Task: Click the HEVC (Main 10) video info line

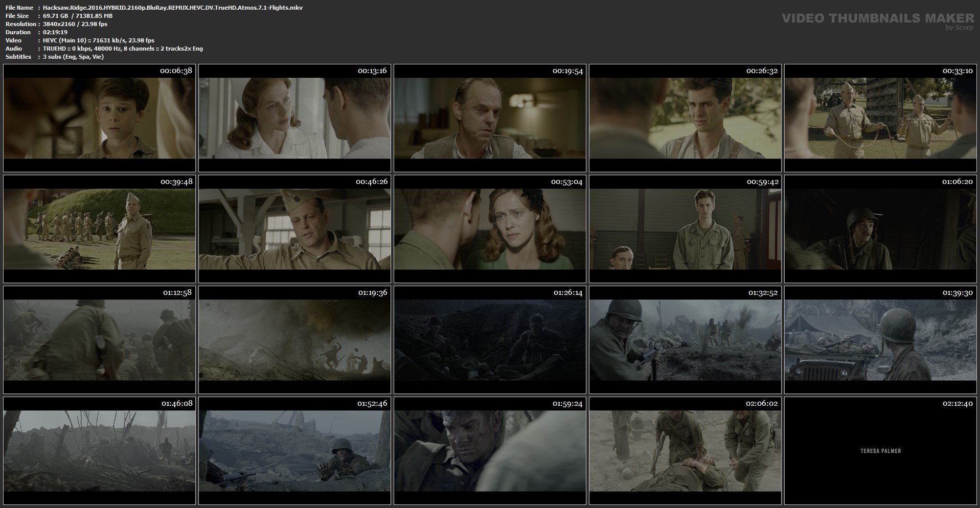Action: point(99,40)
